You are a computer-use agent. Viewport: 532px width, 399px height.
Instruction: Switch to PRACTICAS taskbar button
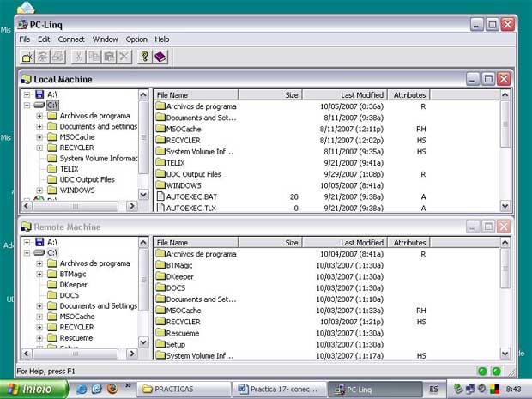click(x=184, y=390)
